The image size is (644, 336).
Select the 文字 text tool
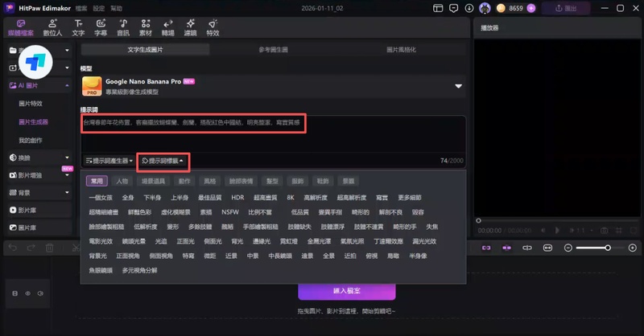(78, 27)
